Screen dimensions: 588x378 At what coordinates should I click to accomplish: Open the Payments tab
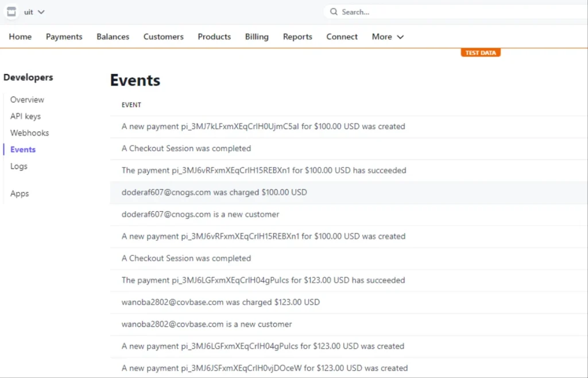point(64,37)
